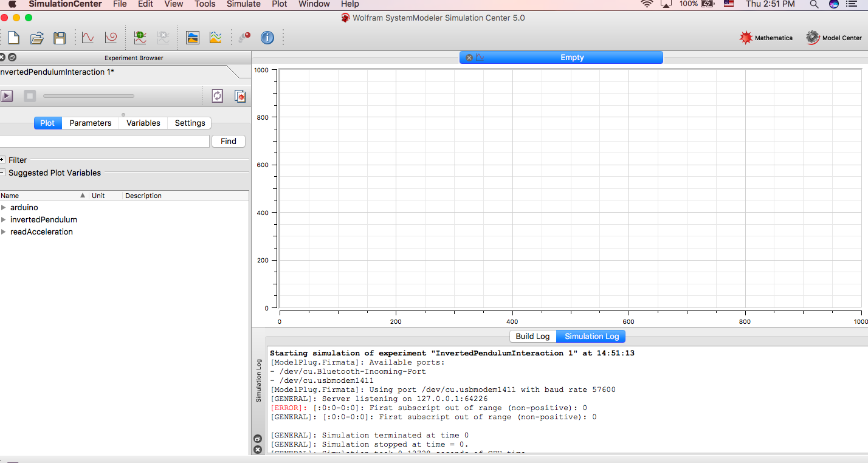Screen dimensions: 868x463
Task: Click the Unit column header
Action: [x=106, y=196]
